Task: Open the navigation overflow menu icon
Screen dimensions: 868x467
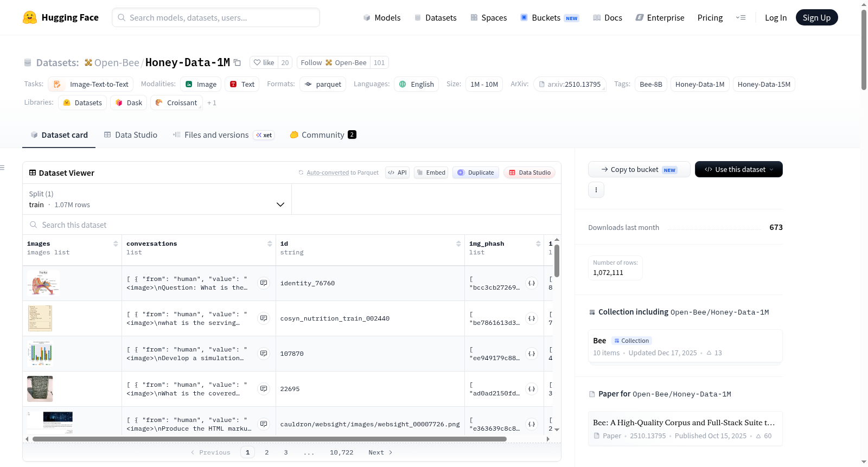Action: tap(741, 17)
